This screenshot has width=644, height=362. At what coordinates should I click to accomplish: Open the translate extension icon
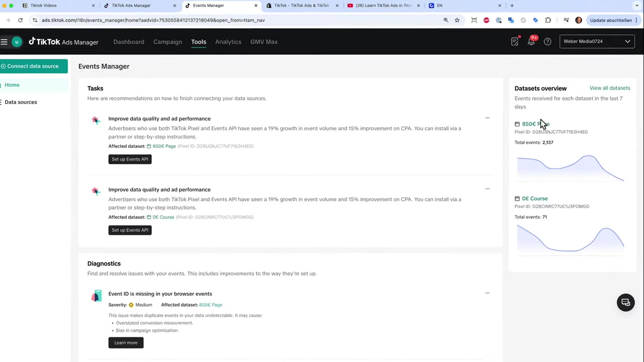tap(511, 20)
